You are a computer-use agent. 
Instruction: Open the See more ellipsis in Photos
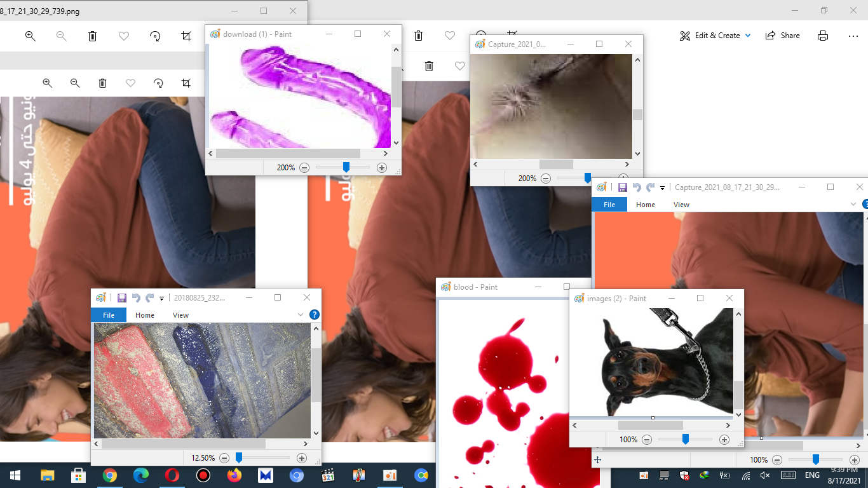point(853,36)
